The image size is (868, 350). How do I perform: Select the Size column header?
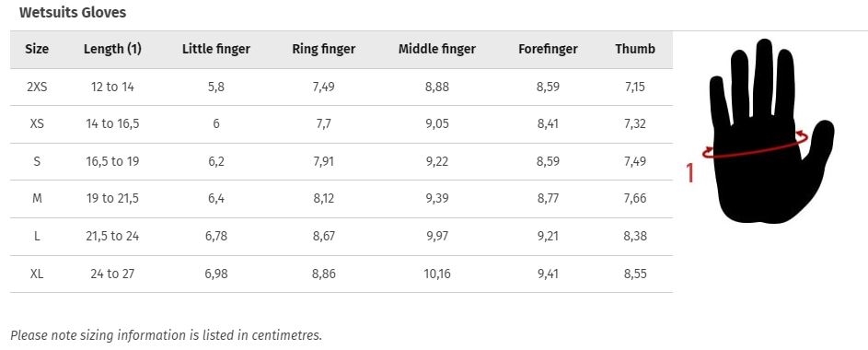(x=37, y=49)
